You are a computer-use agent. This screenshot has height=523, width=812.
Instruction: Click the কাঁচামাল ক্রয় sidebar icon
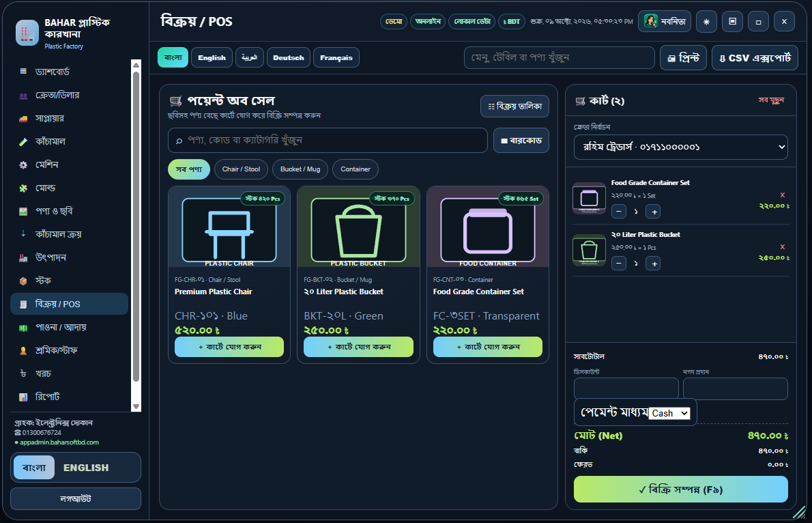(23, 234)
